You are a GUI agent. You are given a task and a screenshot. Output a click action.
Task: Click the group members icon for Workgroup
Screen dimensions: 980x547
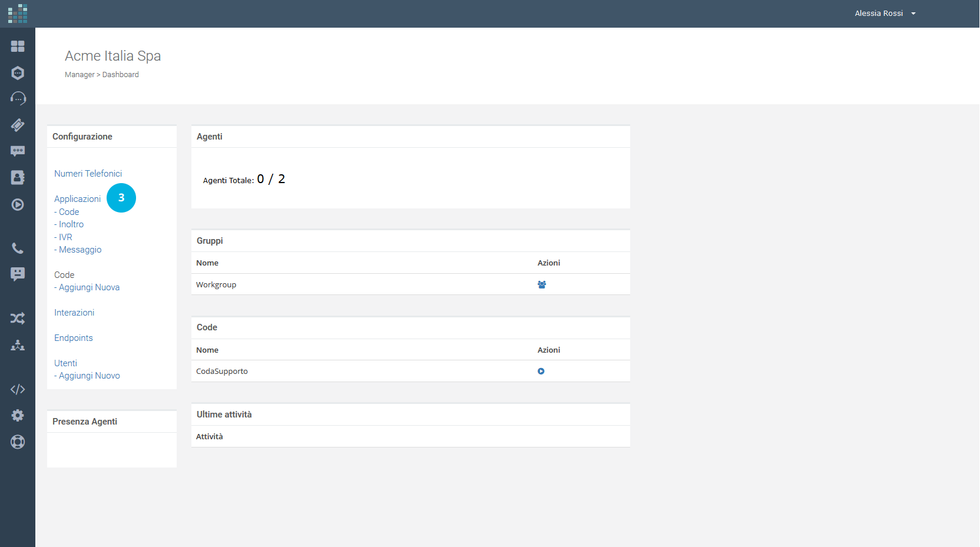coord(542,284)
